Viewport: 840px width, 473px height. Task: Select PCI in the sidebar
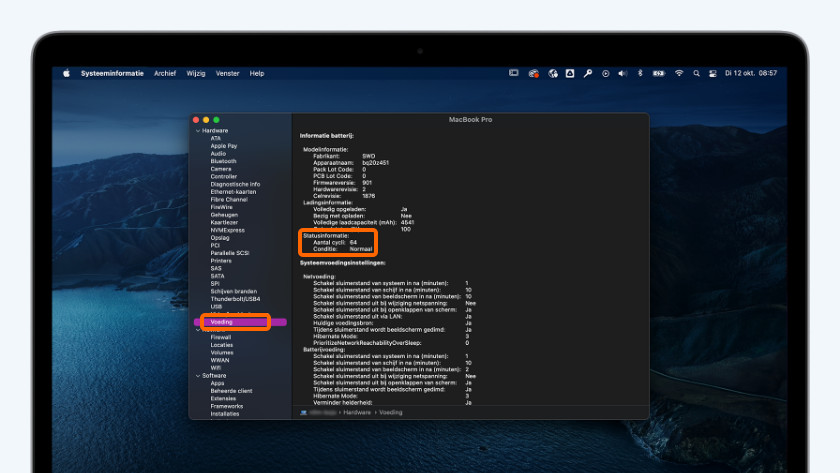tap(215, 245)
